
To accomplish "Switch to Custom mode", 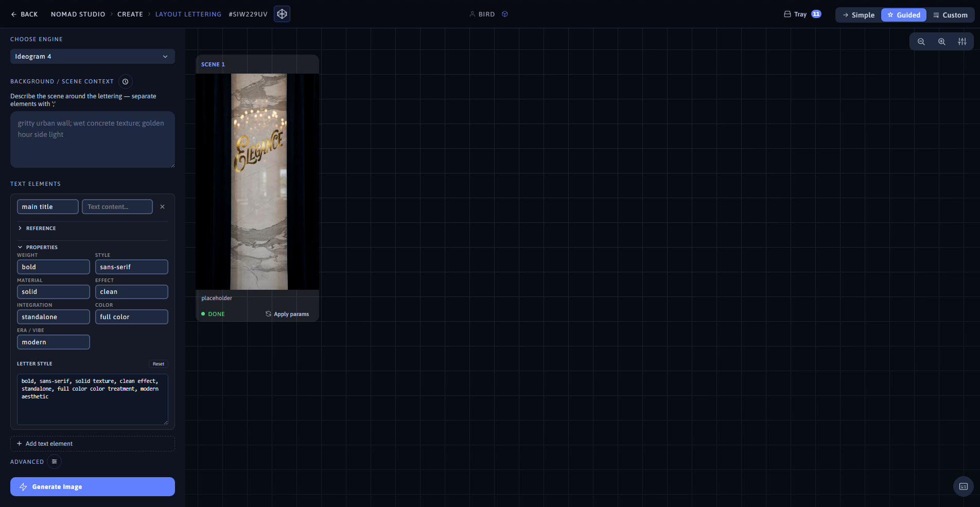I will pyautogui.click(x=950, y=15).
